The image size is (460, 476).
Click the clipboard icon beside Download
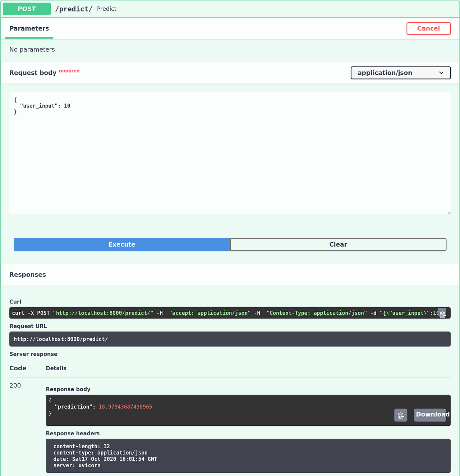click(401, 415)
